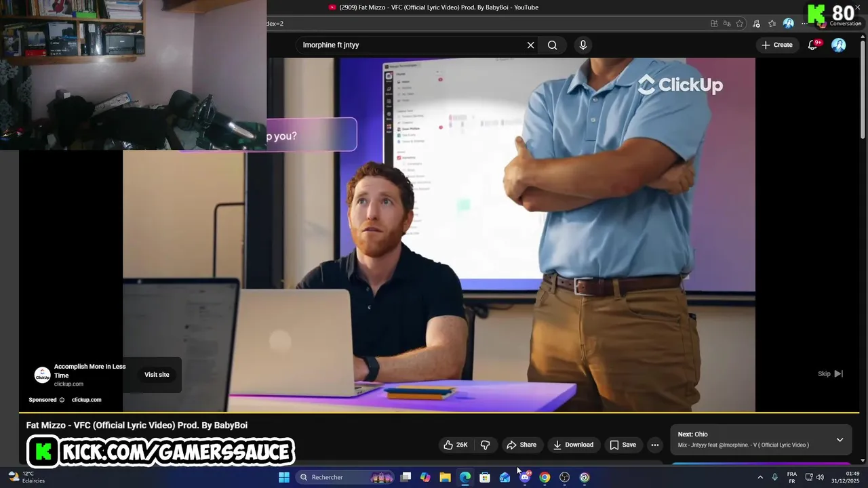Select the YouTube browser tab title
The height and width of the screenshot is (488, 868).
439,7
